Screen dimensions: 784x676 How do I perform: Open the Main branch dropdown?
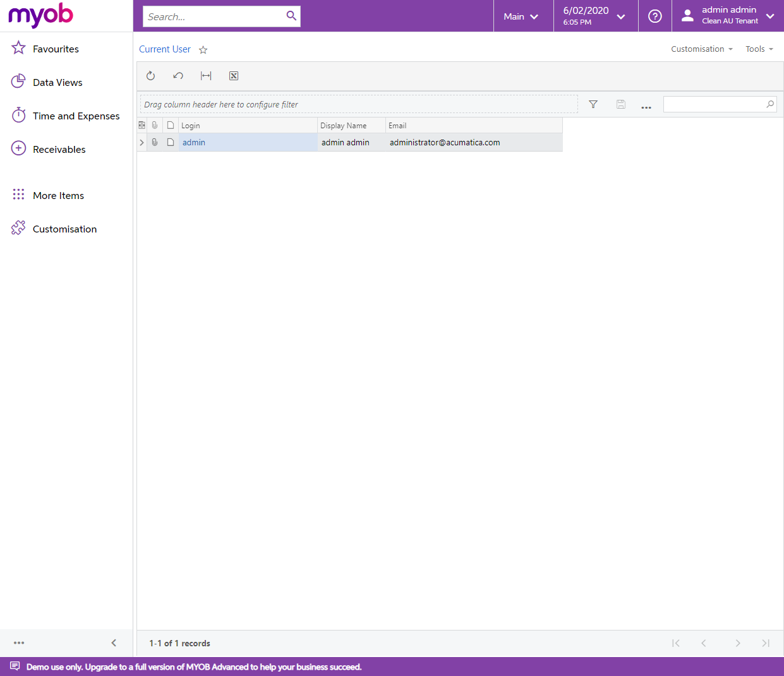pos(521,16)
